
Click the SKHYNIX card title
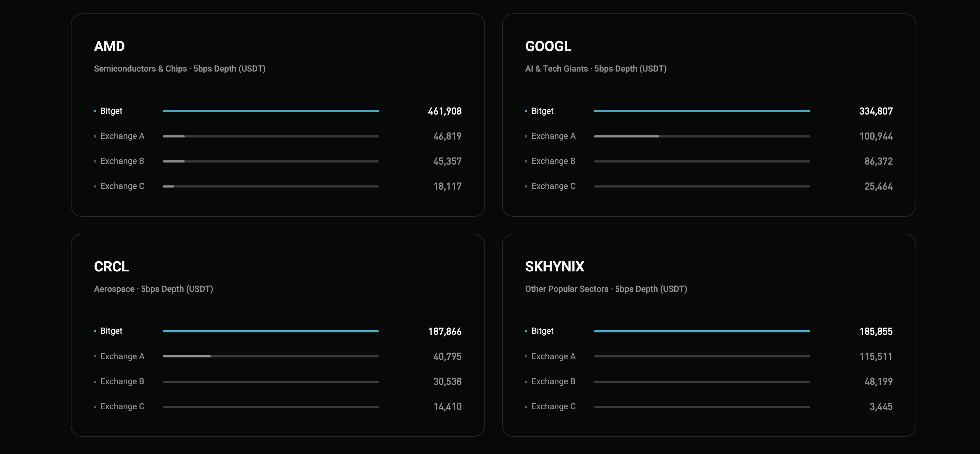[554, 266]
